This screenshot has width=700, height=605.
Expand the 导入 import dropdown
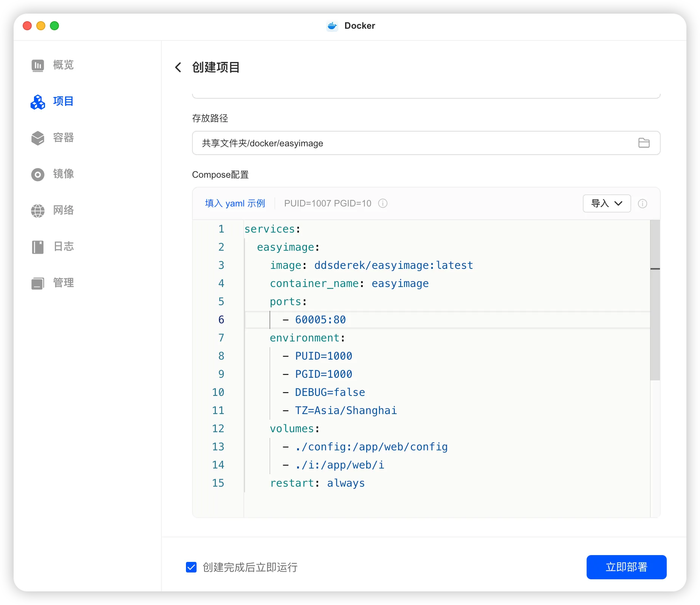[607, 203]
